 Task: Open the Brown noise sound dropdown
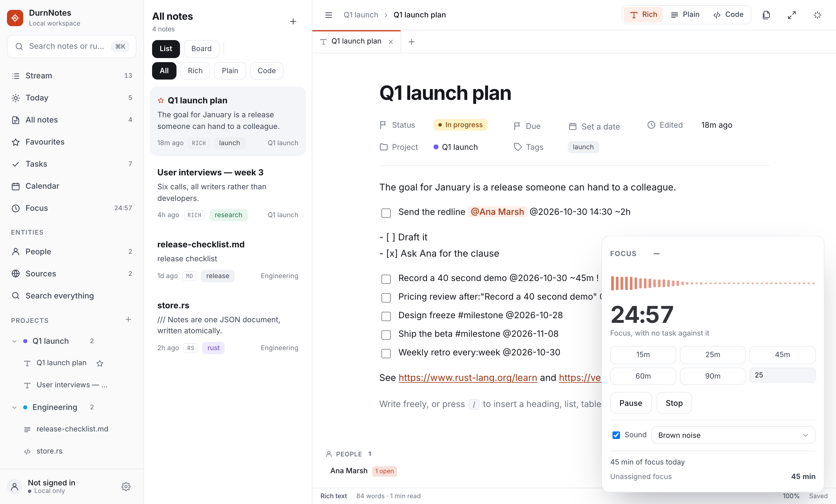point(733,435)
